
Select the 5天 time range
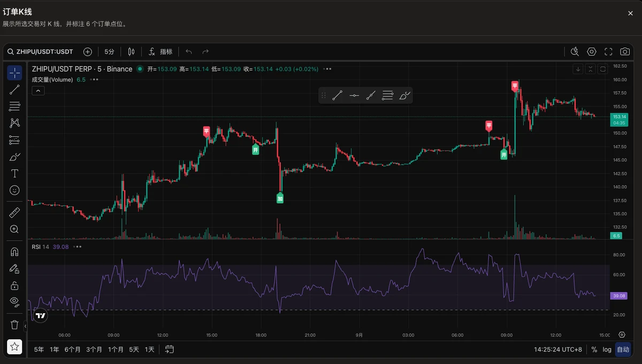(134, 350)
